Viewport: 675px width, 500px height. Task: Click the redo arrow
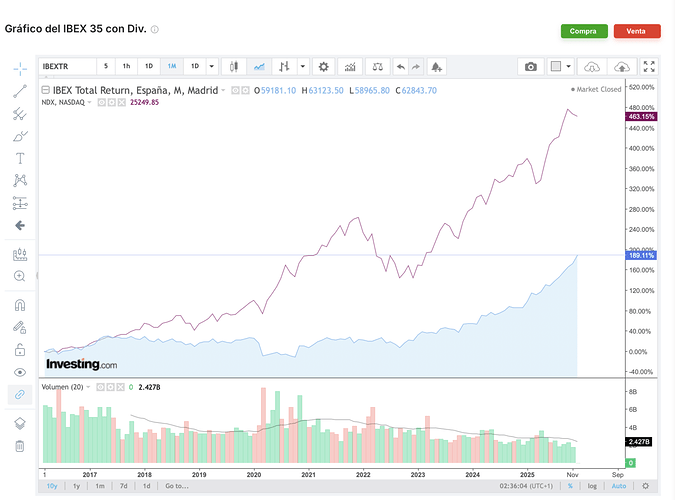pyautogui.click(x=416, y=66)
